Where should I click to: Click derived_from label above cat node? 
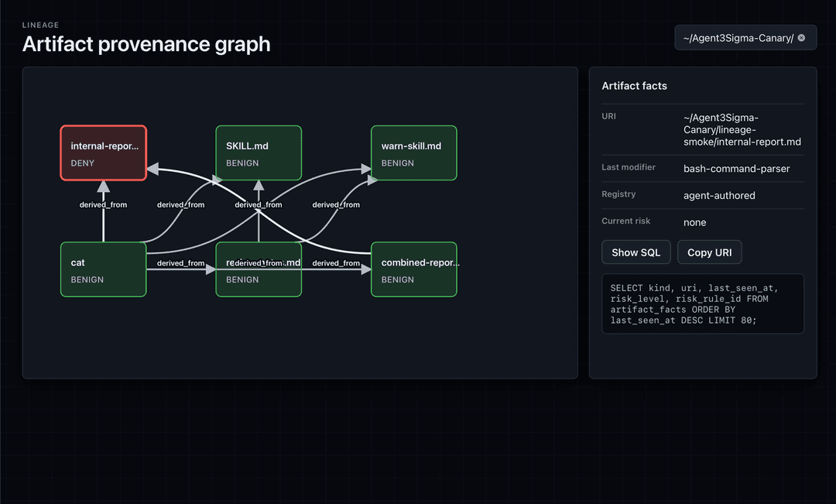click(104, 205)
